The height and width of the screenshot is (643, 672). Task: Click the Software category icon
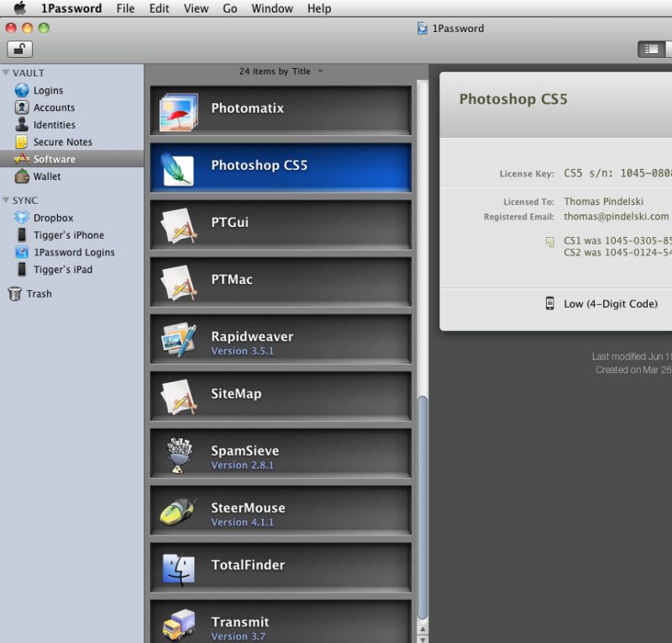[22, 159]
